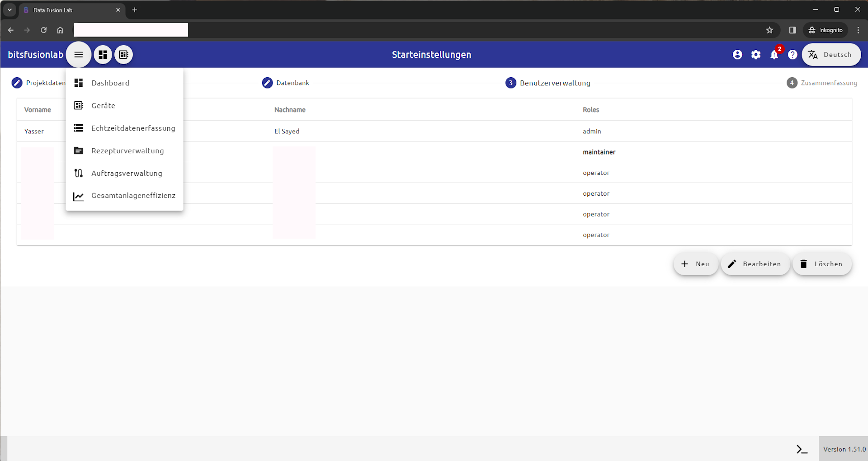Click the Löschen button
The height and width of the screenshot is (461, 868).
point(822,264)
